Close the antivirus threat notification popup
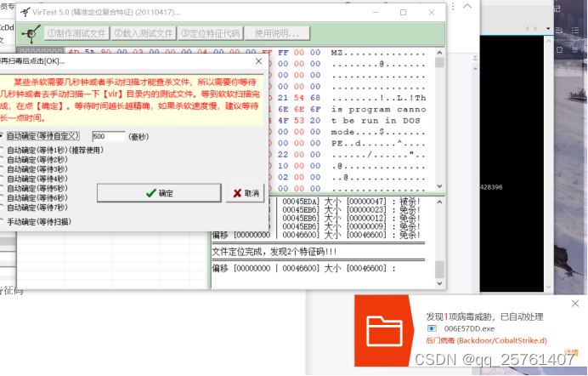This screenshot has height=376, width=588. point(575,304)
